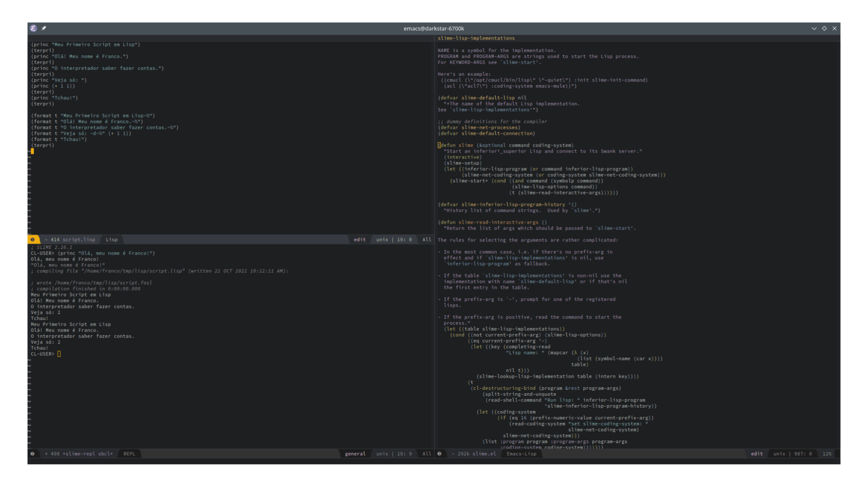Screen dimensions: 868x497
Task: Toggle the pin window icon in the title bar
Action: (x=44, y=28)
